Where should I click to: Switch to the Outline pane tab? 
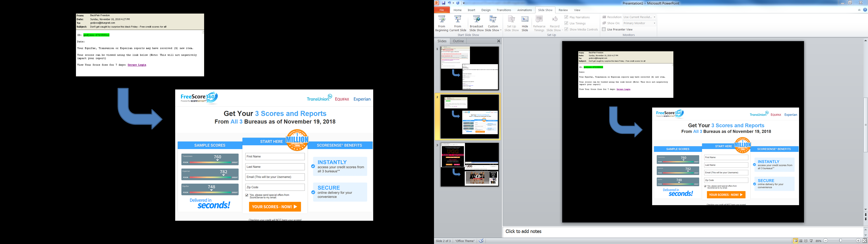tap(458, 41)
